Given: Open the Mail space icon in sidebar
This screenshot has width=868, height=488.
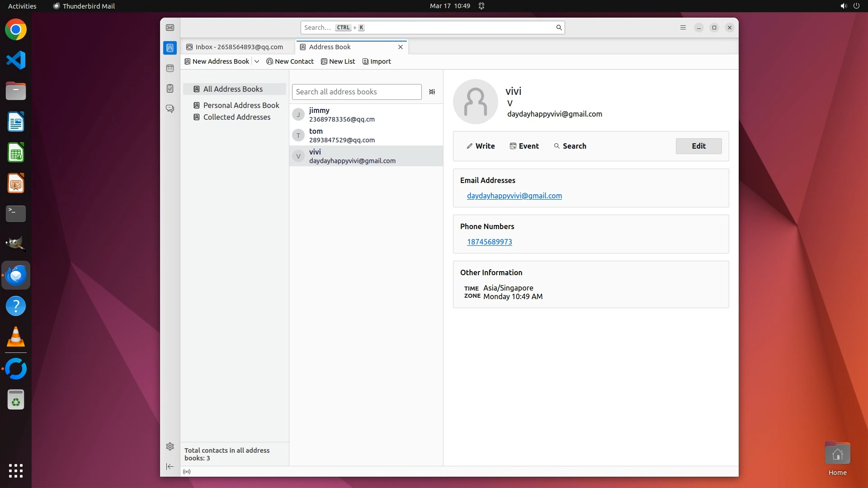Looking at the screenshot, I should click(x=170, y=28).
